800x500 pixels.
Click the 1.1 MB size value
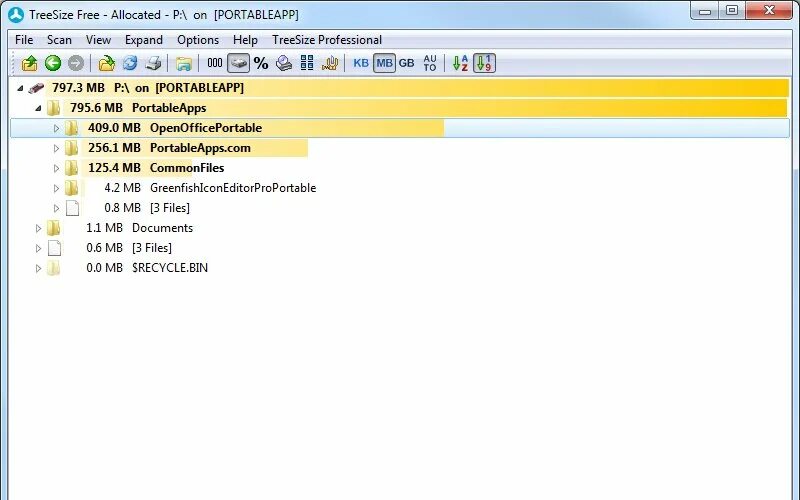click(x=104, y=228)
